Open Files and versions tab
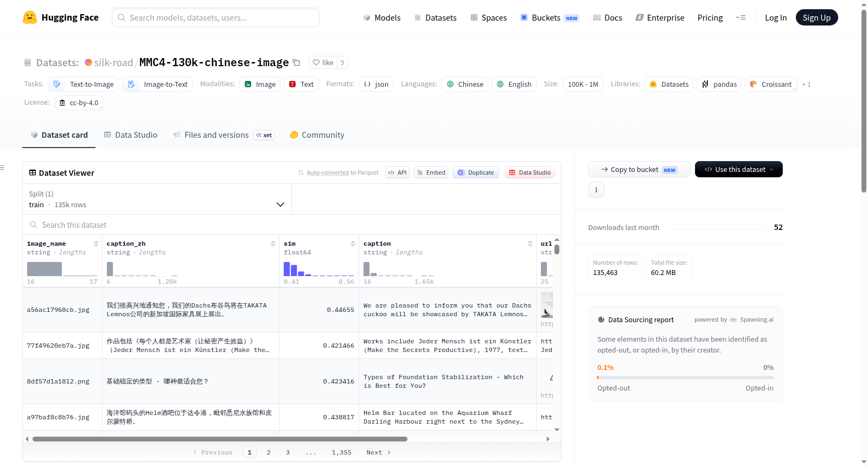 [224, 135]
